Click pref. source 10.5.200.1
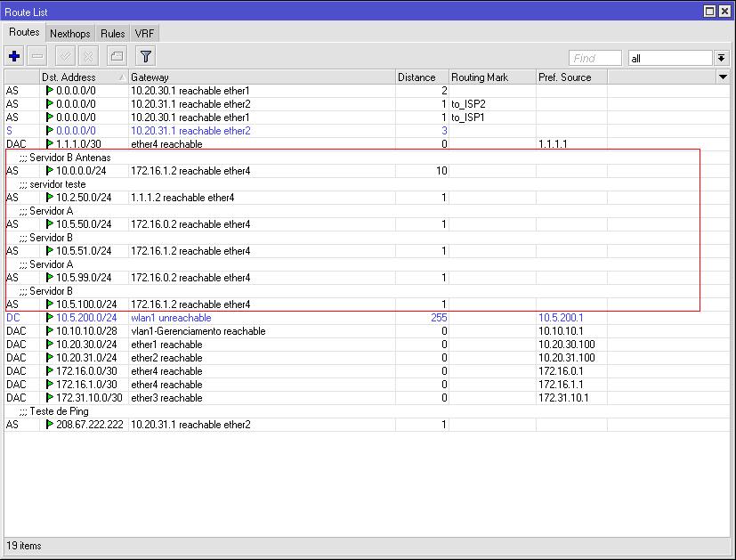The image size is (736, 560). click(x=561, y=318)
